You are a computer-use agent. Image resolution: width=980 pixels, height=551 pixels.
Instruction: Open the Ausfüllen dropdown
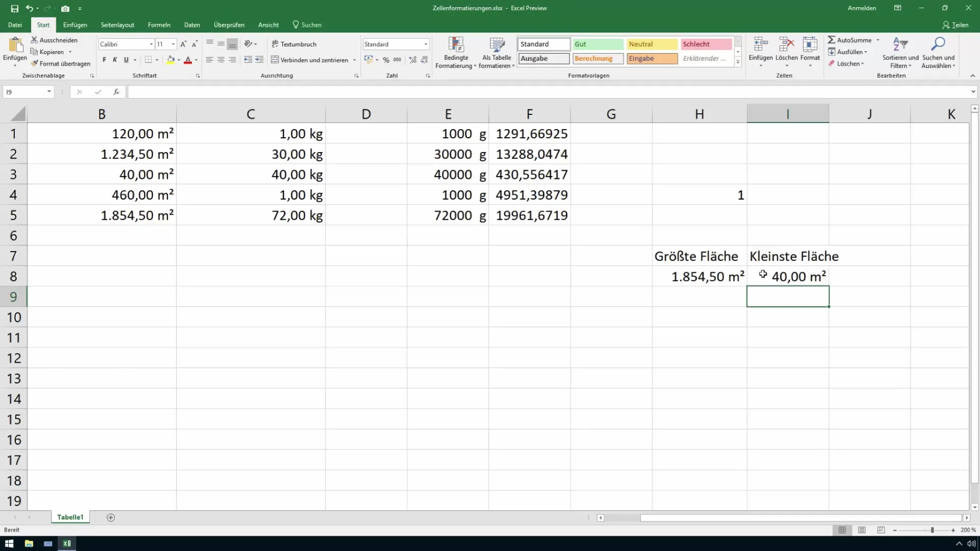tap(847, 52)
